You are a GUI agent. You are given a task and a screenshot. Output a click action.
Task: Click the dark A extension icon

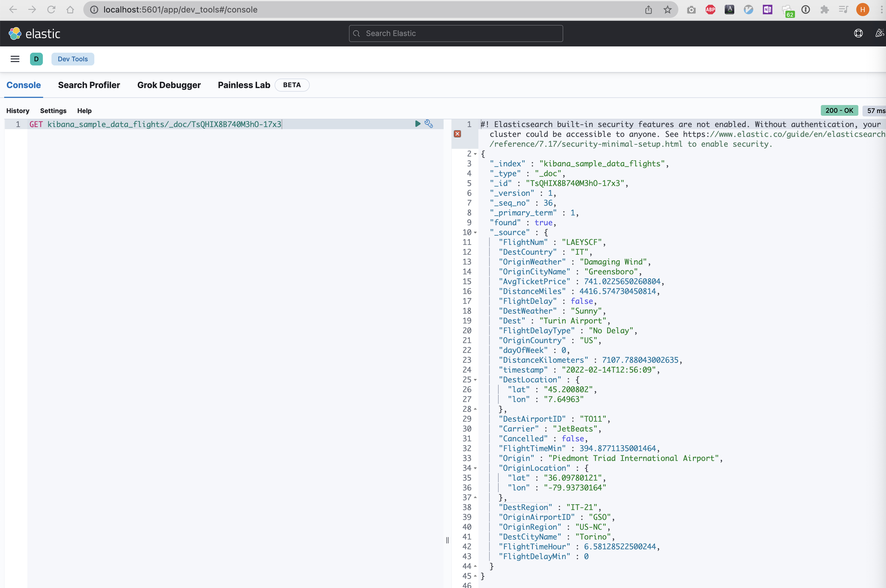pos(729,10)
